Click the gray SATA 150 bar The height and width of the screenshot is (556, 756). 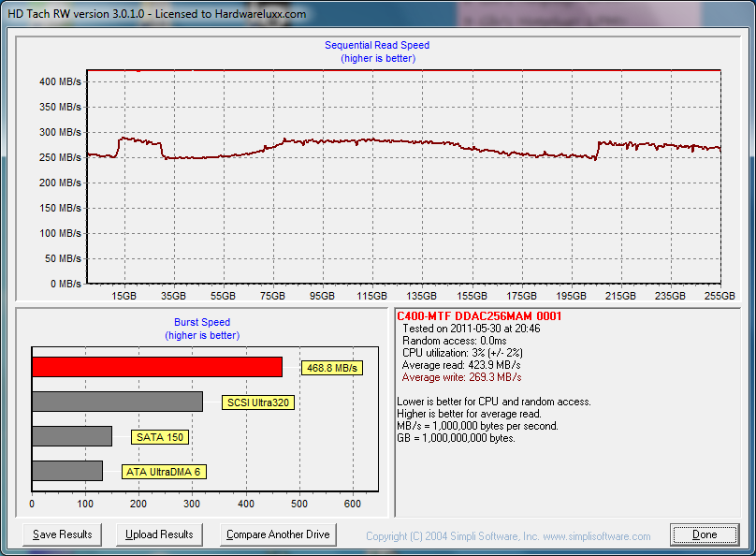[72, 436]
